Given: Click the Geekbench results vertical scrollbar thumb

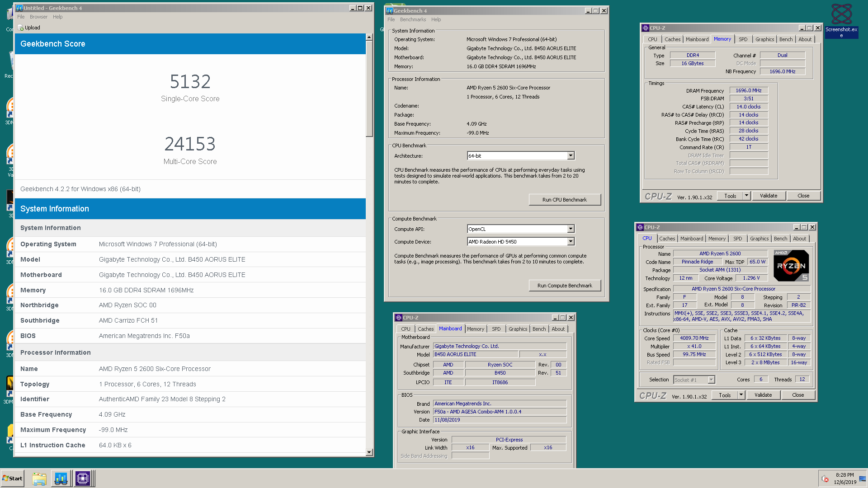Looking at the screenshot, I should click(369, 89).
